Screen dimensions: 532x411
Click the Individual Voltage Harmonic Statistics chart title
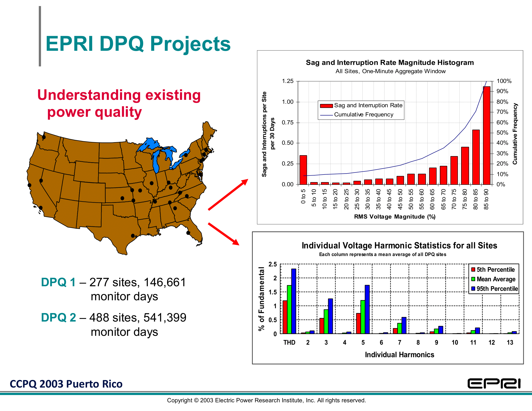[399, 245]
